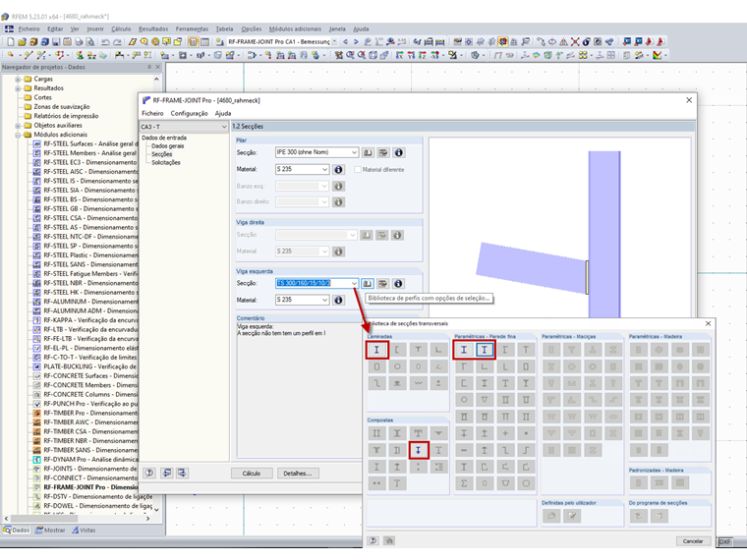747x560 pixels.
Task: Show info for Viga esquerda material
Action: point(338,300)
